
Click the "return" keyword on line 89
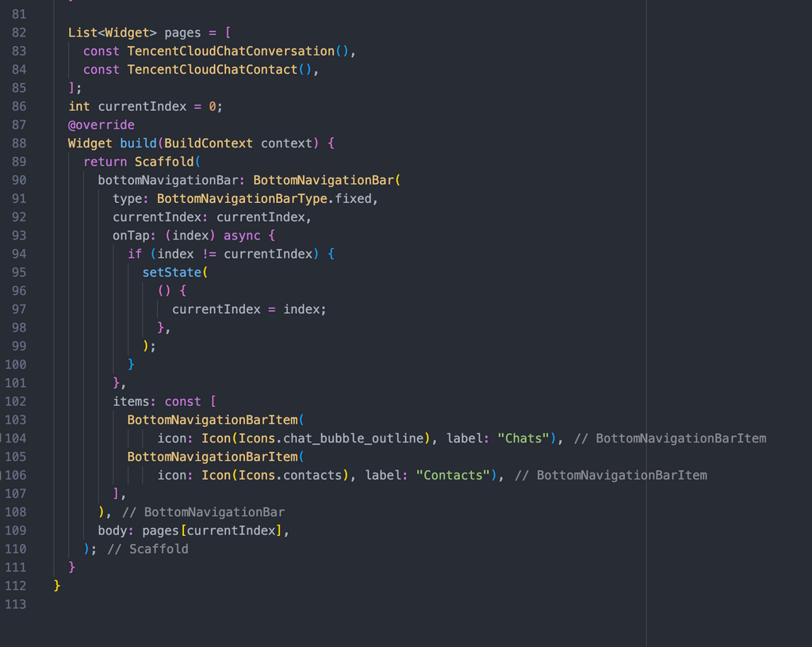(x=105, y=162)
